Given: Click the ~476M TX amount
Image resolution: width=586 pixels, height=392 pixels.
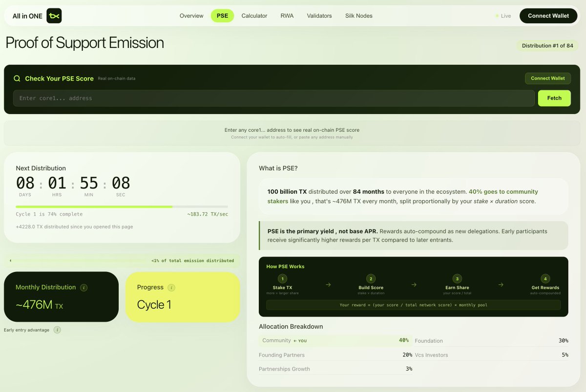Looking at the screenshot, I should [x=40, y=305].
